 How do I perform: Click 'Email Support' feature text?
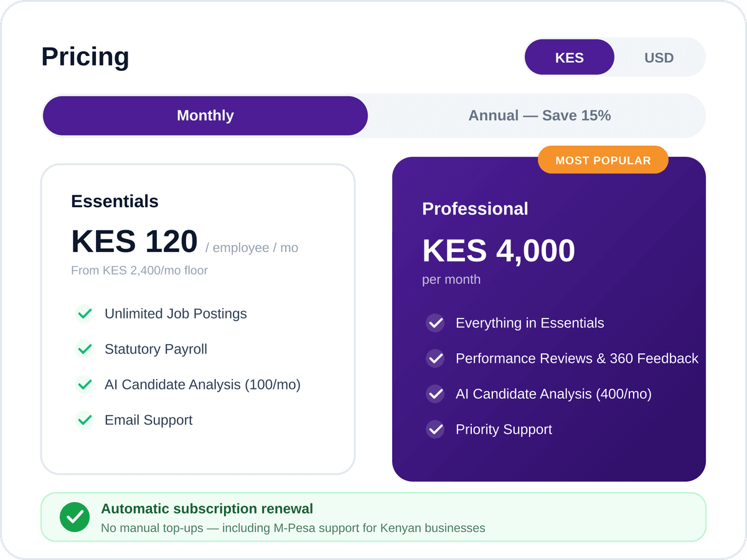pyautogui.click(x=148, y=420)
